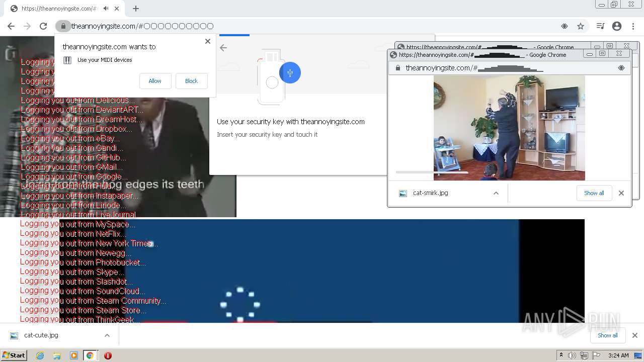Screen dimensions: 644x362
Task: Close the popup window download bar
Action: [621, 193]
